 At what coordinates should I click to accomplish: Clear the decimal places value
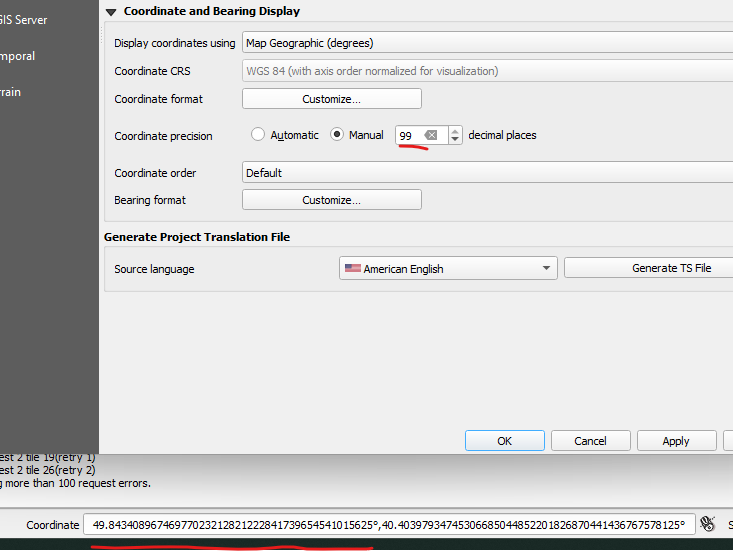[x=431, y=135]
